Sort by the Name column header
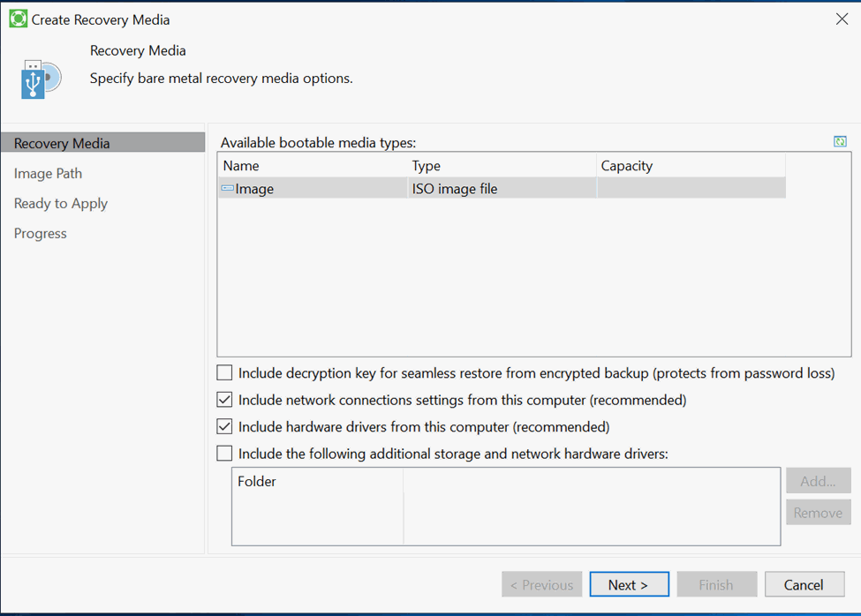The image size is (861, 616). click(313, 166)
